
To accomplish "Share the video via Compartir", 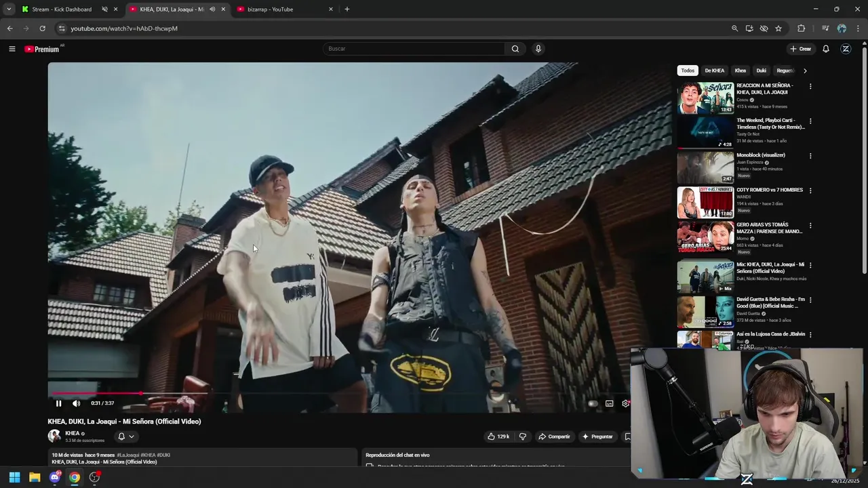I will (554, 436).
